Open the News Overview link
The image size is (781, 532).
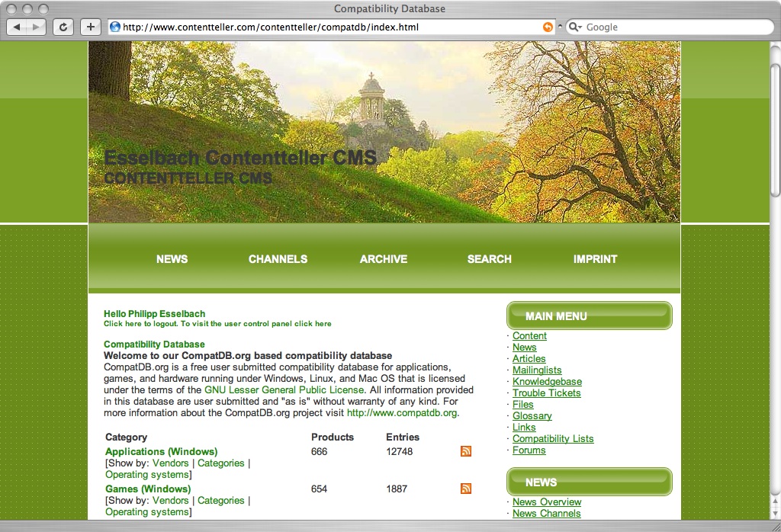pos(547,502)
